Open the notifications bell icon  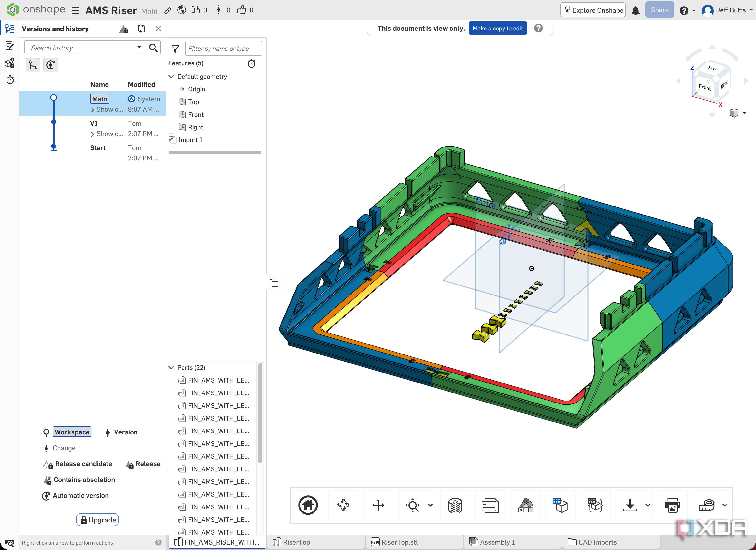(x=635, y=10)
